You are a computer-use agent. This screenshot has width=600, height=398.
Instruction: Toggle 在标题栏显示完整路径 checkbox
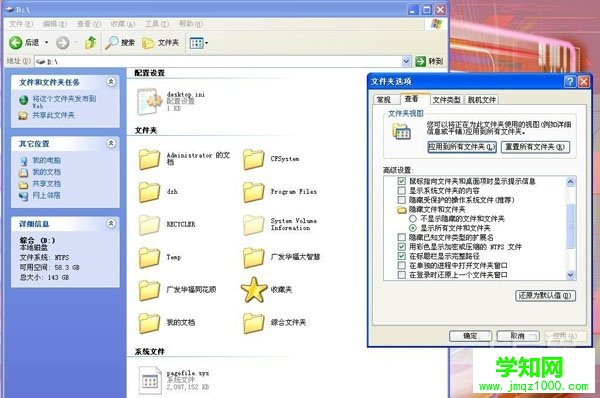click(x=401, y=256)
